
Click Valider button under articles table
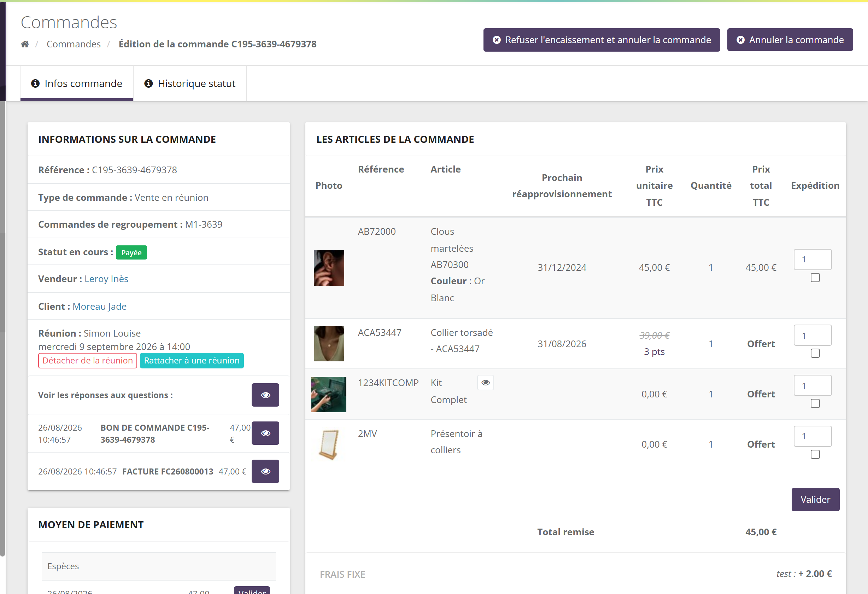pyautogui.click(x=815, y=500)
